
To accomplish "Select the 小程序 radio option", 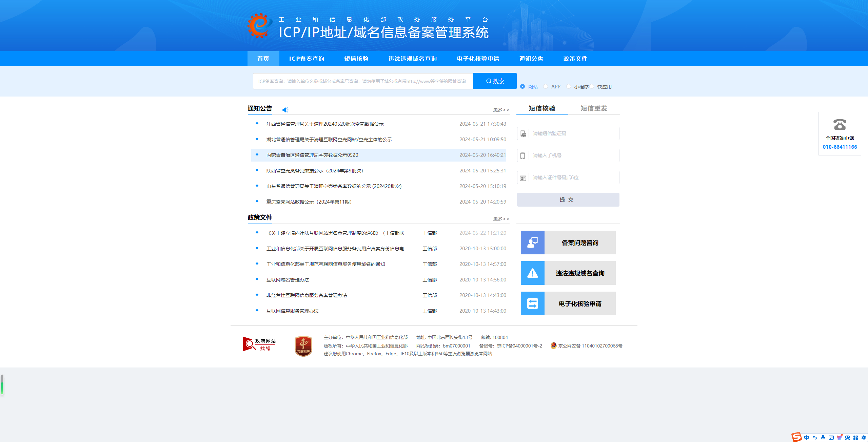I will 569,86.
